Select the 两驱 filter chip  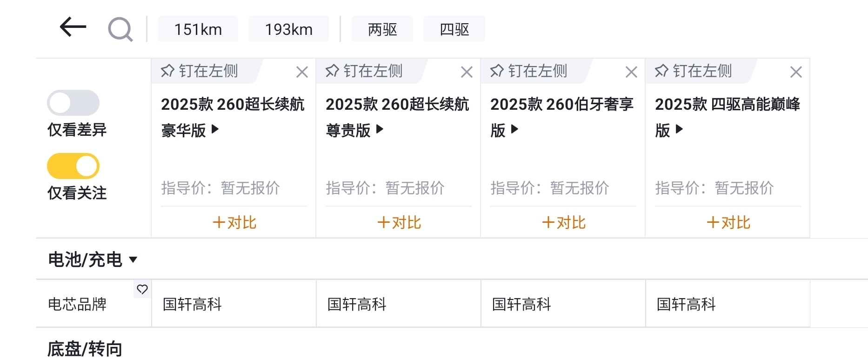click(382, 29)
